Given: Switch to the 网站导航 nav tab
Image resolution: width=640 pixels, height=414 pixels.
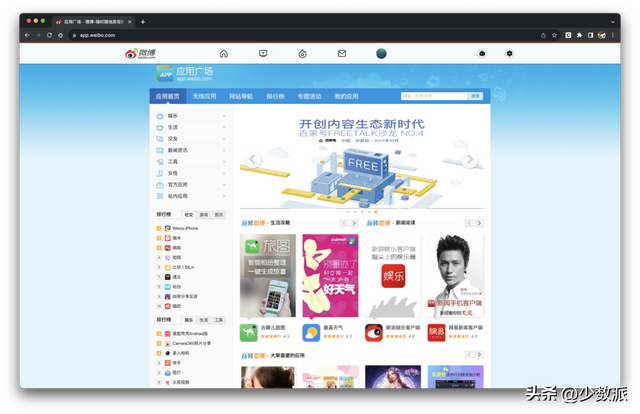Looking at the screenshot, I should pos(241,96).
